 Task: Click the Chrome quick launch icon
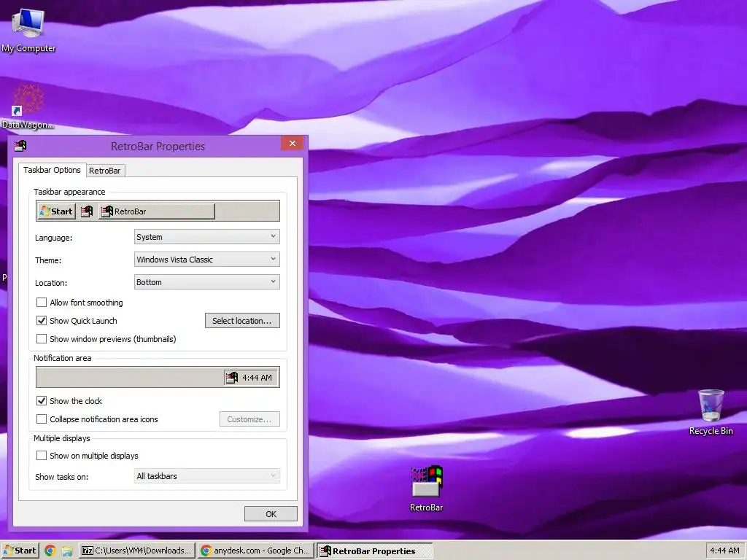(50, 551)
